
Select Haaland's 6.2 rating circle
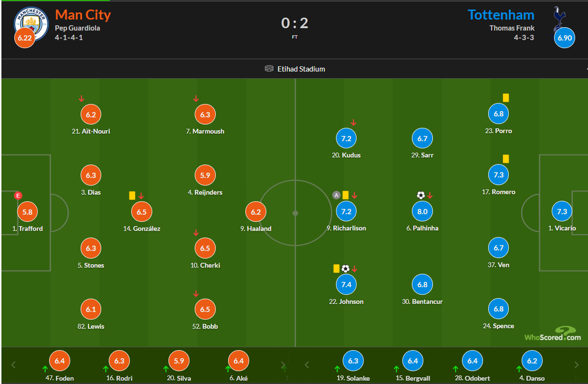pos(256,212)
